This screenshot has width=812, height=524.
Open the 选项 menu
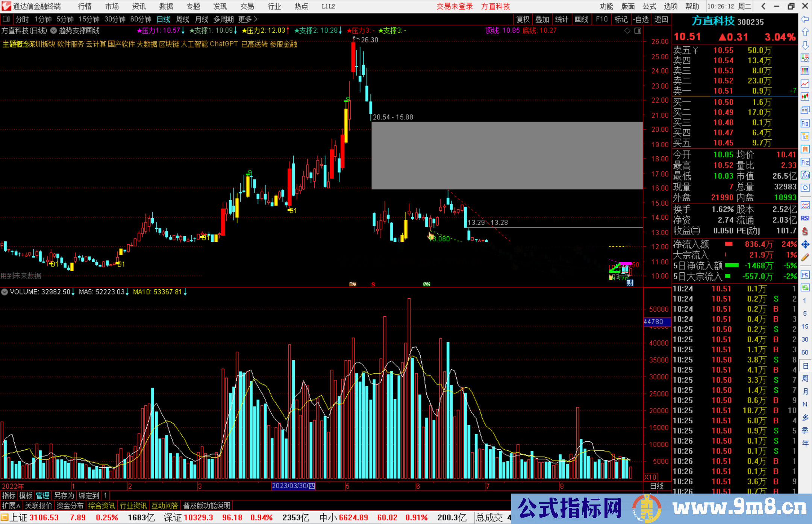pos(671,6)
